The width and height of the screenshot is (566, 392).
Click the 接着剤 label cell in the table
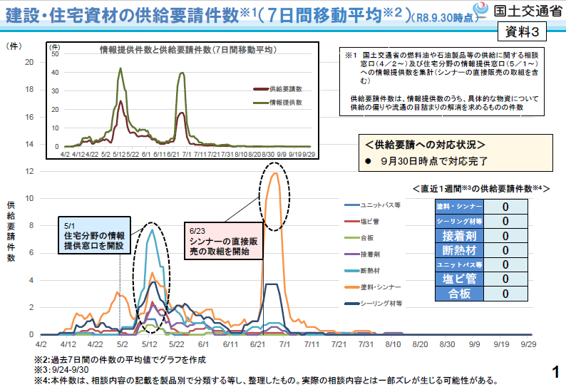[459, 236]
